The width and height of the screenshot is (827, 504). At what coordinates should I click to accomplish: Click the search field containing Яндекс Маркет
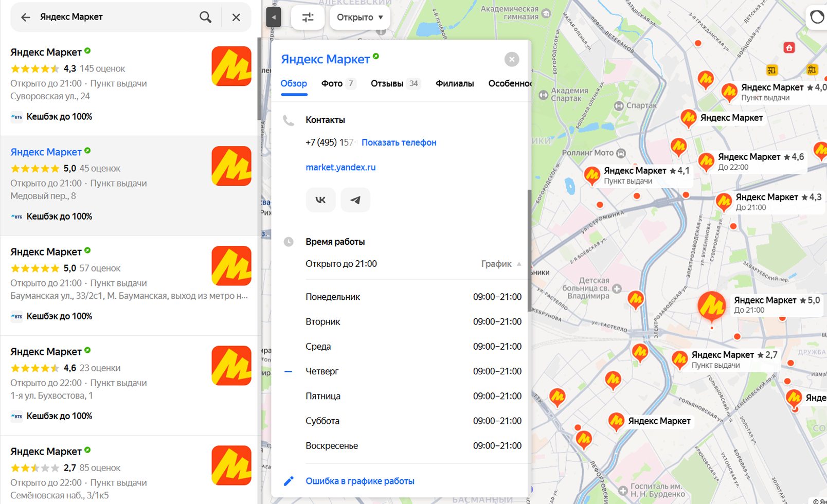pos(116,17)
